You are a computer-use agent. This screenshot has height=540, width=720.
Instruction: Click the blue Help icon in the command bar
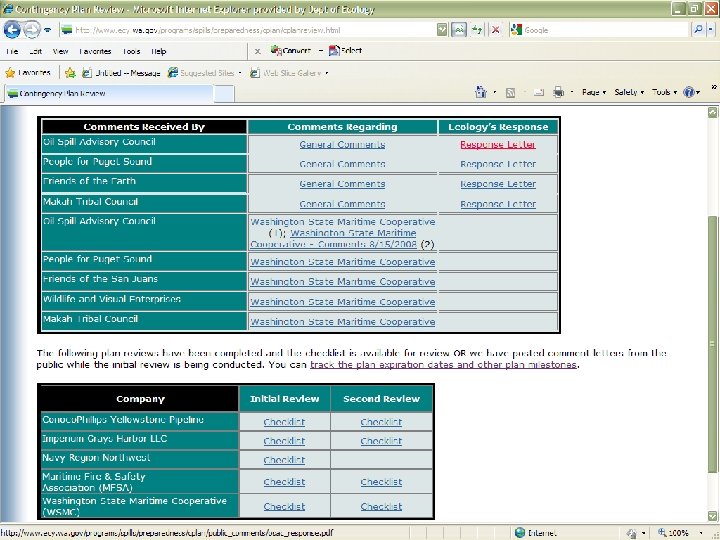689,92
